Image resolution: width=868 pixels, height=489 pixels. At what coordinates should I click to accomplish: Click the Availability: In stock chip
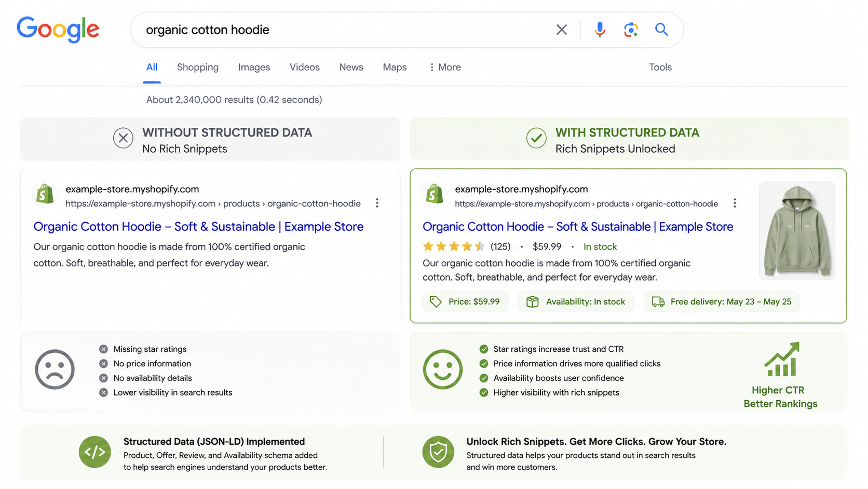(576, 302)
